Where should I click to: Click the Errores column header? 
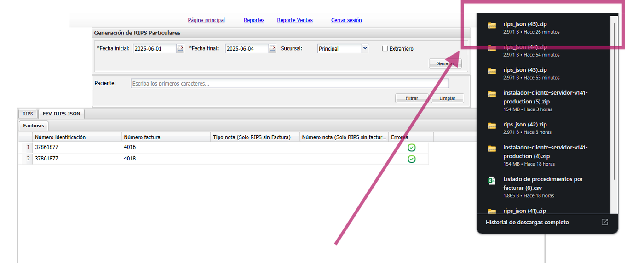coord(411,137)
